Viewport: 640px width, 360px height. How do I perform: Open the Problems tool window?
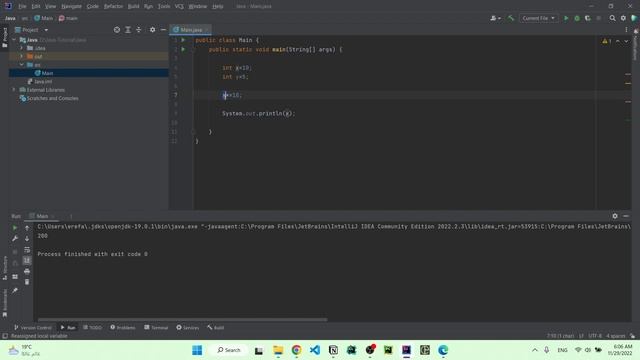tap(122, 328)
